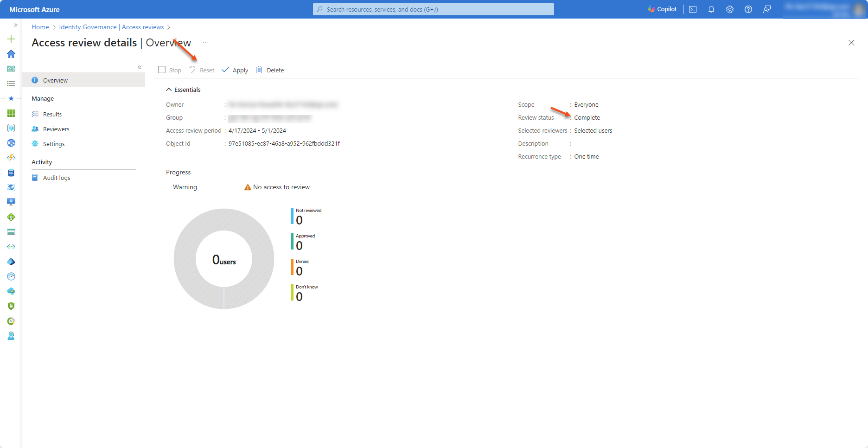Open Virtual networks sidebar icon

coord(11,247)
